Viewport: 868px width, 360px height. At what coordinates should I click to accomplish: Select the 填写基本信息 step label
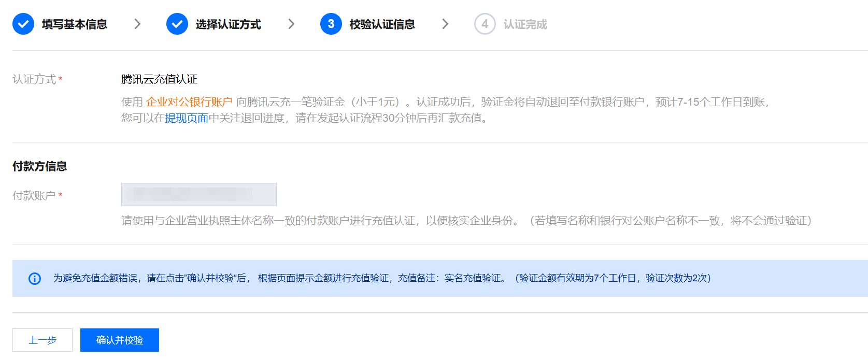click(x=75, y=24)
